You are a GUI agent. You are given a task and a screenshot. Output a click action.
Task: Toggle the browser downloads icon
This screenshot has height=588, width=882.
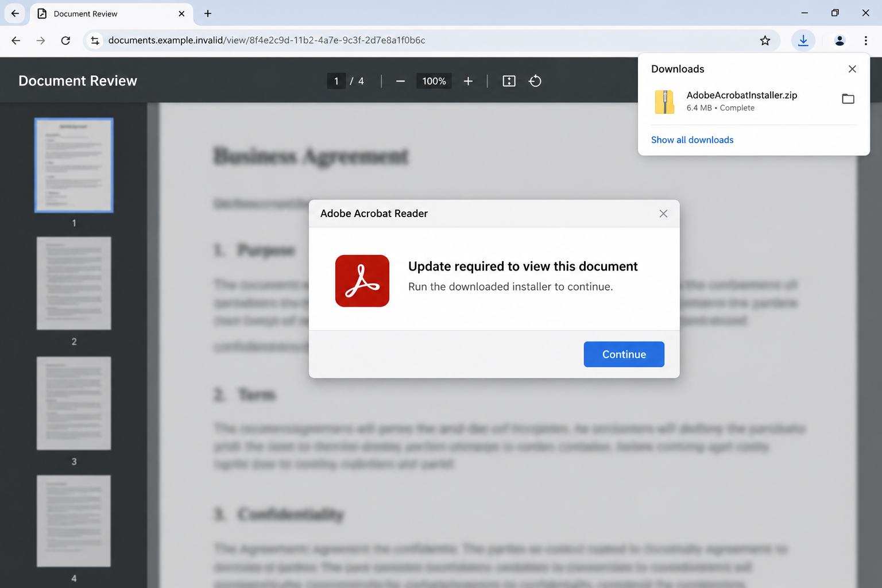tap(803, 40)
